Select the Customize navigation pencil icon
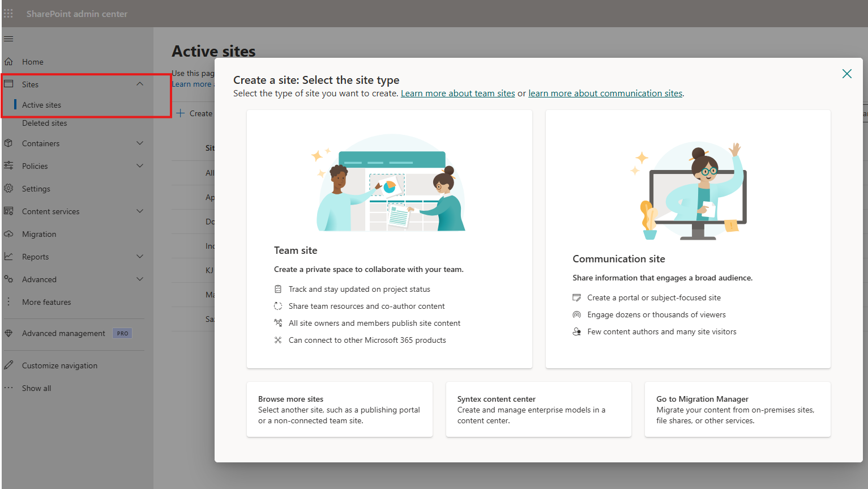The width and height of the screenshot is (868, 489). click(9, 365)
